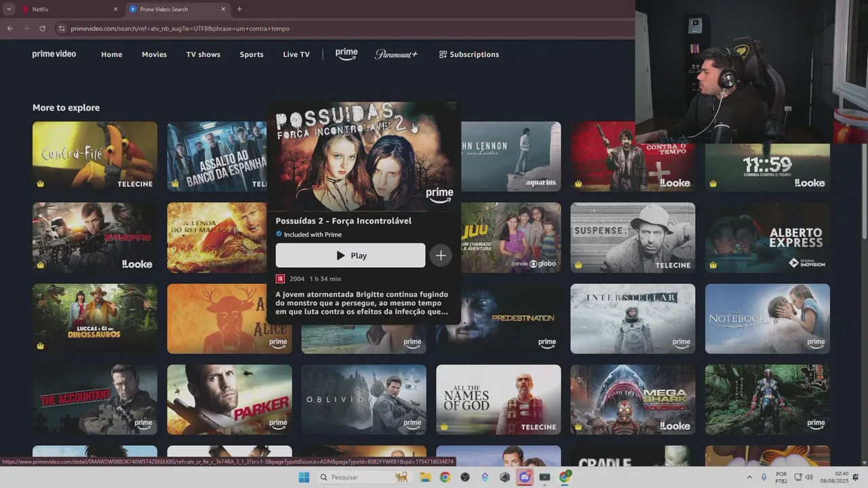Open Google Chrome taskbar icon

[x=445, y=477]
